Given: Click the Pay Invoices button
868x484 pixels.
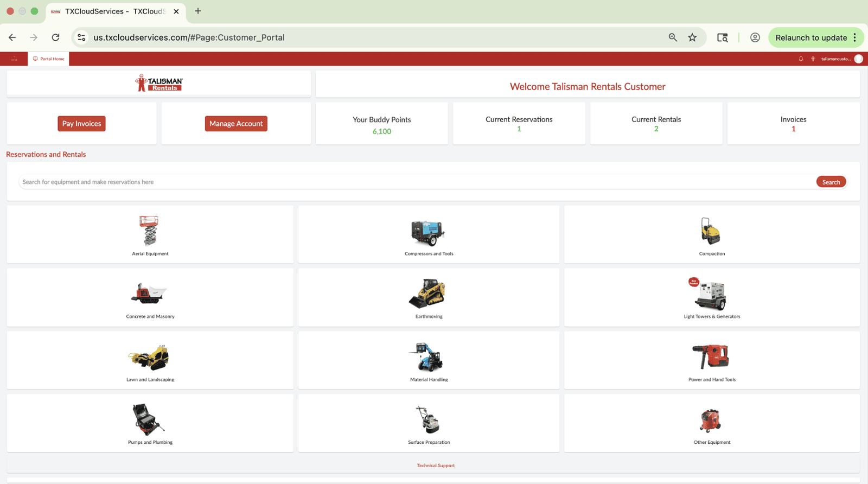Looking at the screenshot, I should (81, 124).
